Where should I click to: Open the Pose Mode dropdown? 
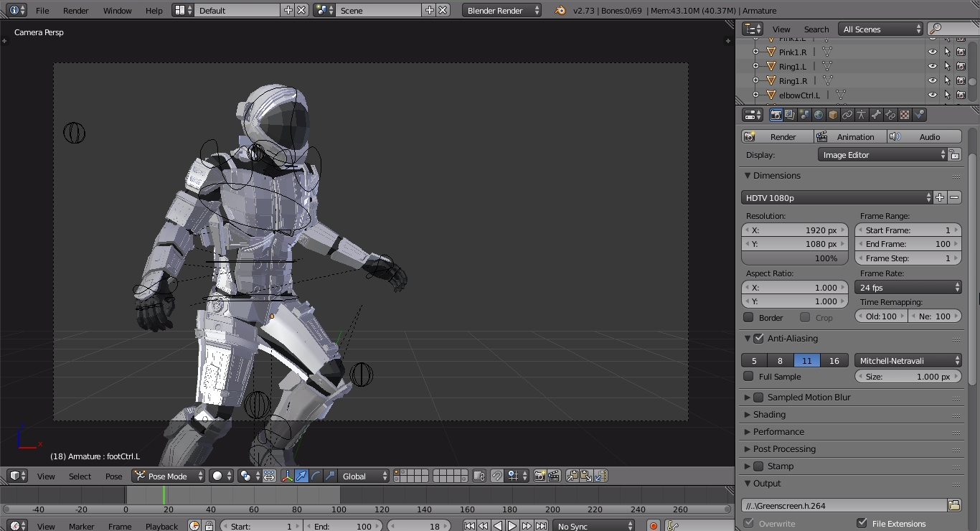(169, 476)
